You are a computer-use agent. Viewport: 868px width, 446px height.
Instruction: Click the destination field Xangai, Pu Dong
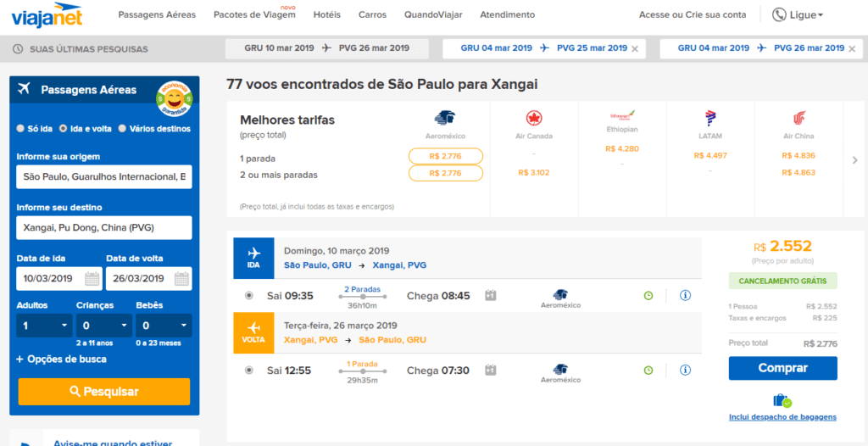(104, 228)
